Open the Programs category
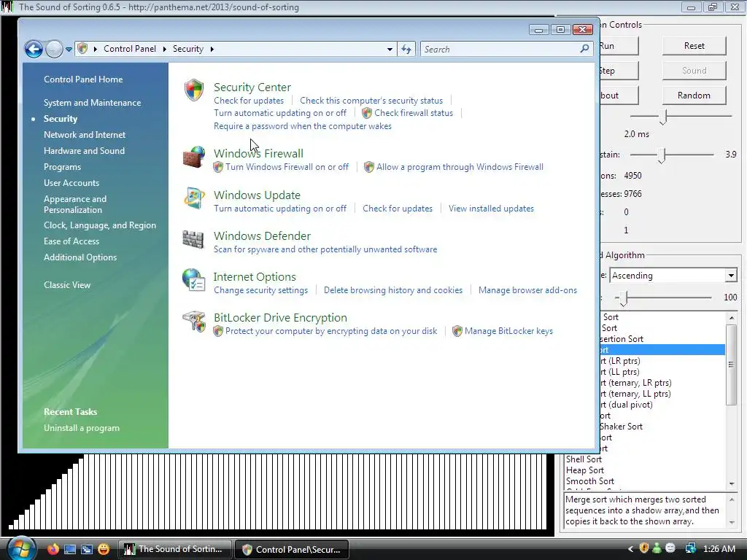Image resolution: width=747 pixels, height=560 pixels. pyautogui.click(x=63, y=167)
